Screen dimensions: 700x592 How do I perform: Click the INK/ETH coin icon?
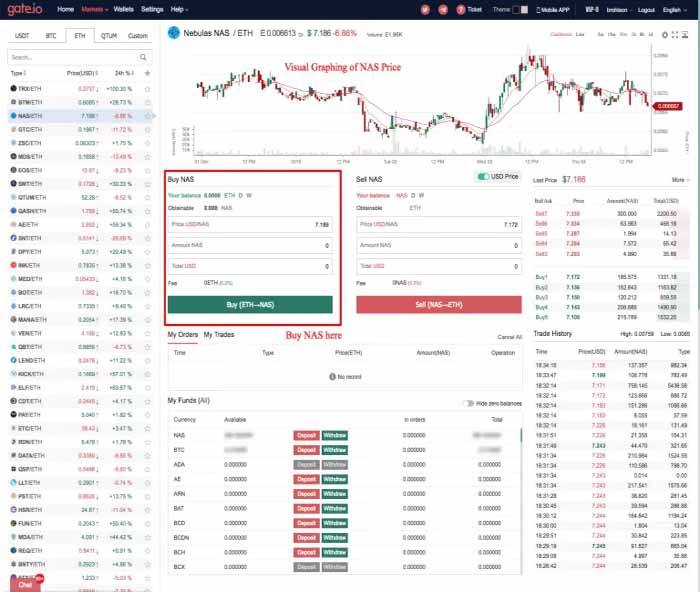point(13,265)
